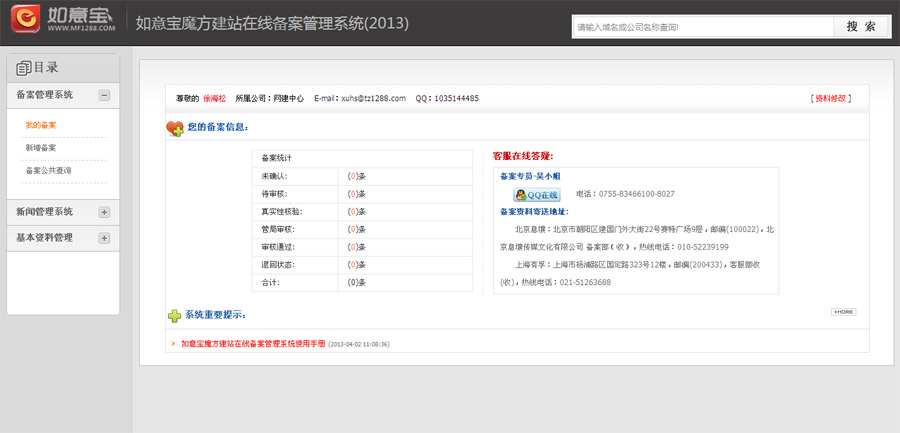Click the 合计 count (0)条
This screenshot has width=900, height=433.
point(356,283)
